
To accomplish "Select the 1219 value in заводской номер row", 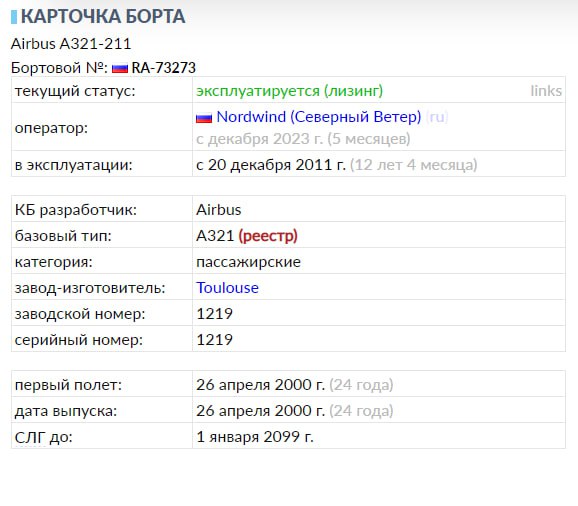I will [215, 314].
